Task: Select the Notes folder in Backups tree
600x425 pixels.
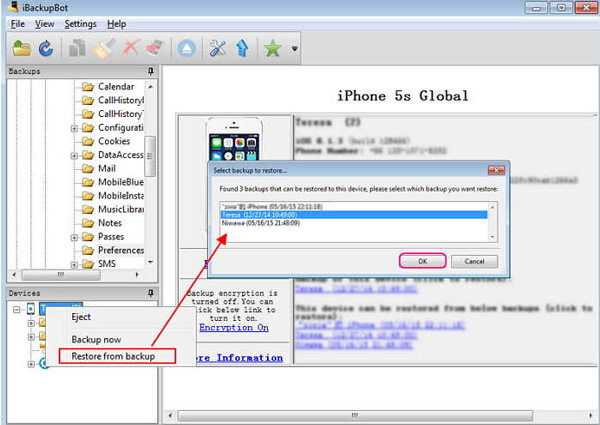Action: pyautogui.click(x=110, y=223)
